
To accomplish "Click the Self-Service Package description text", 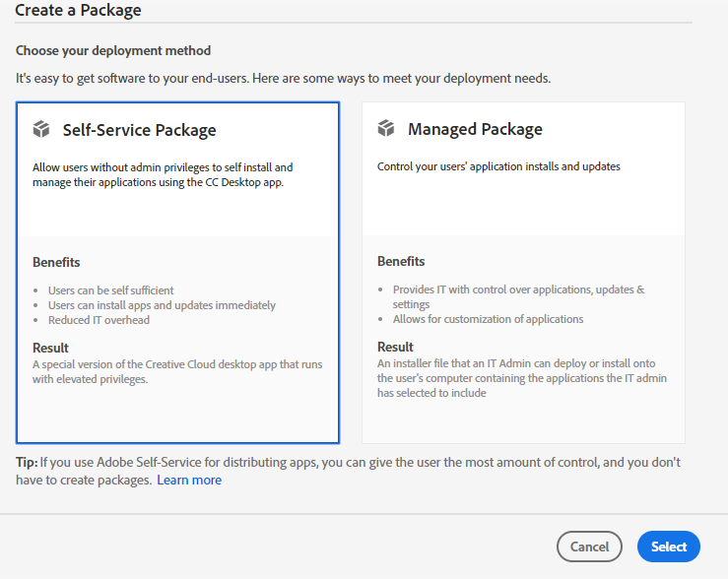I will click(x=162, y=174).
